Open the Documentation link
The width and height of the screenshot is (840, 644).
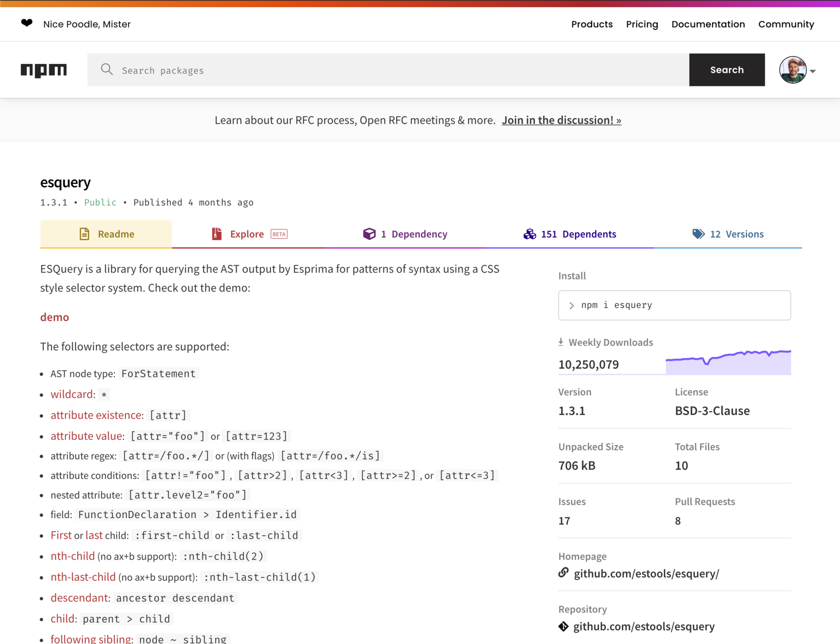point(708,24)
